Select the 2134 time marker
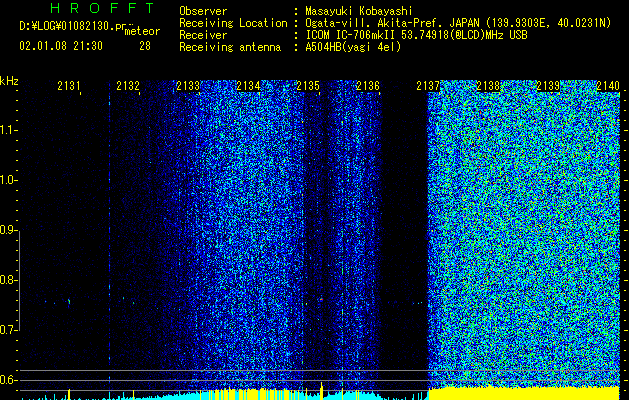Screen dimensions: 629x400 click(x=248, y=86)
